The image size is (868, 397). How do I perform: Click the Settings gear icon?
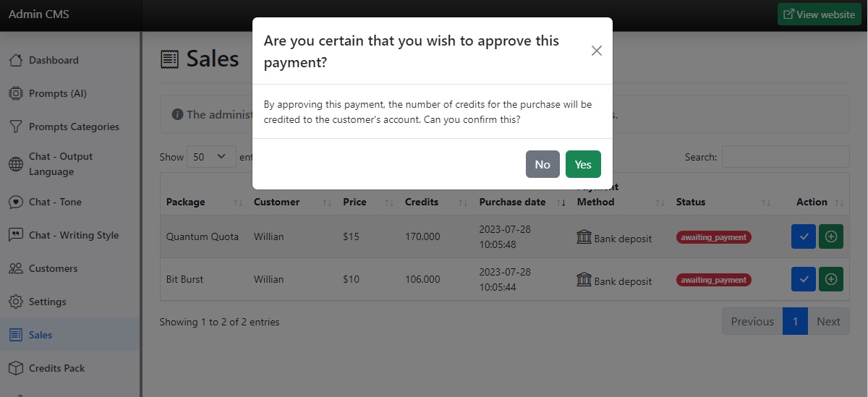[x=16, y=302]
